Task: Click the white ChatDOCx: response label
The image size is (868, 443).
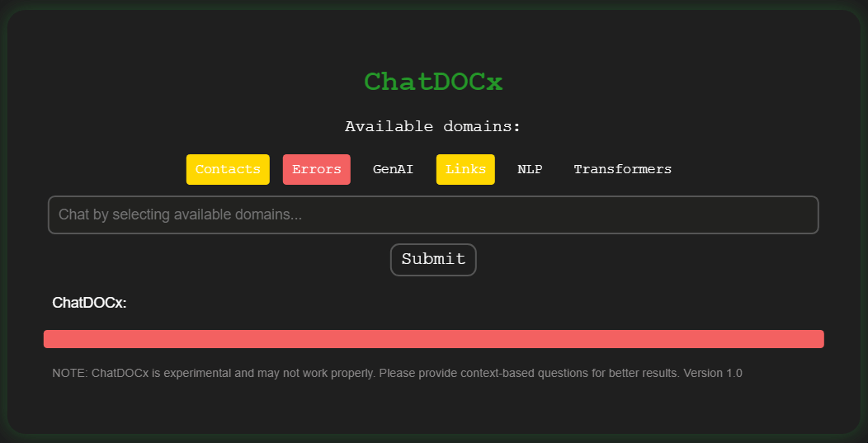Action: (89, 303)
